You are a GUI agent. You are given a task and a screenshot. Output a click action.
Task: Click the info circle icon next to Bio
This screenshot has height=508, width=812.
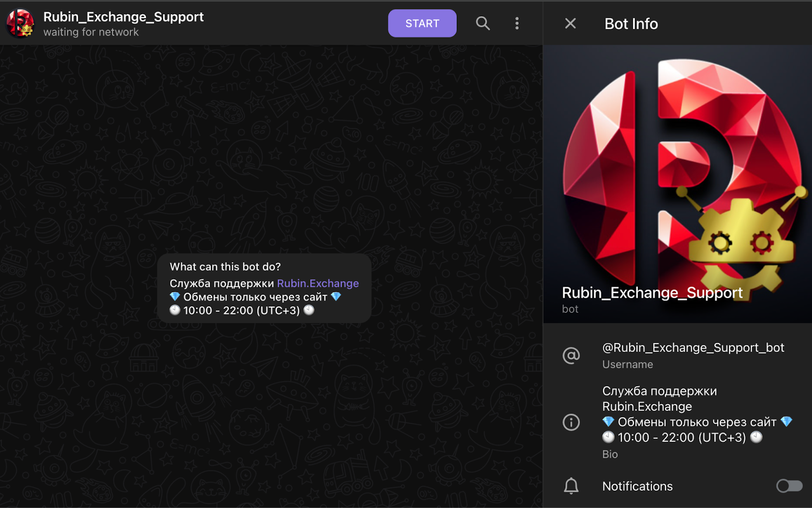[x=571, y=422]
